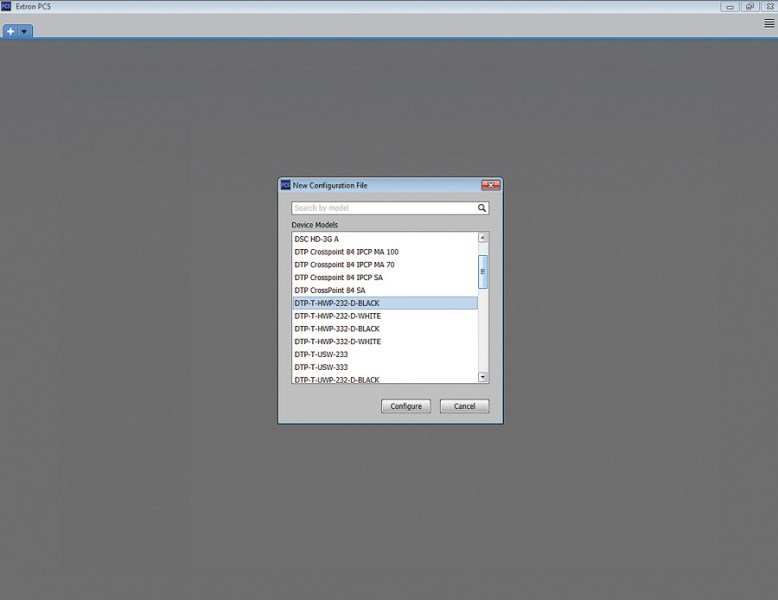Screen dimensions: 778x600
Task: Select DTP Crosspoint 84 IPCP MA 100
Action: point(385,252)
